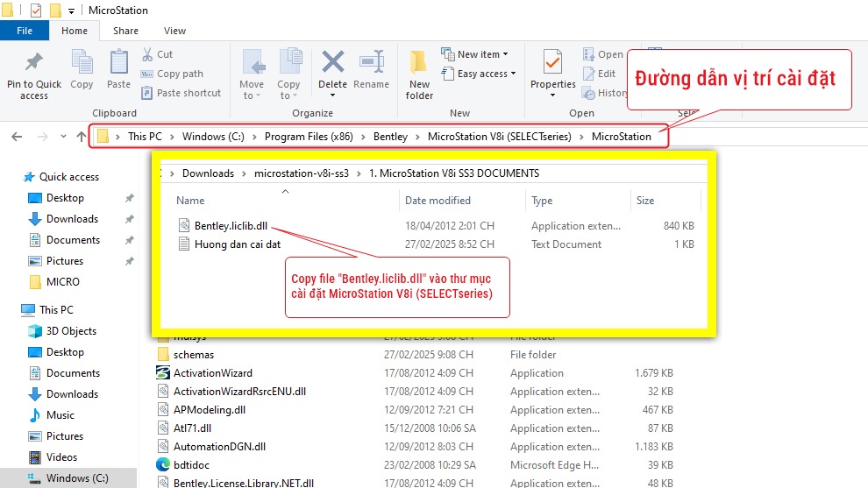Select Quick access in navigation pane

coord(61,177)
